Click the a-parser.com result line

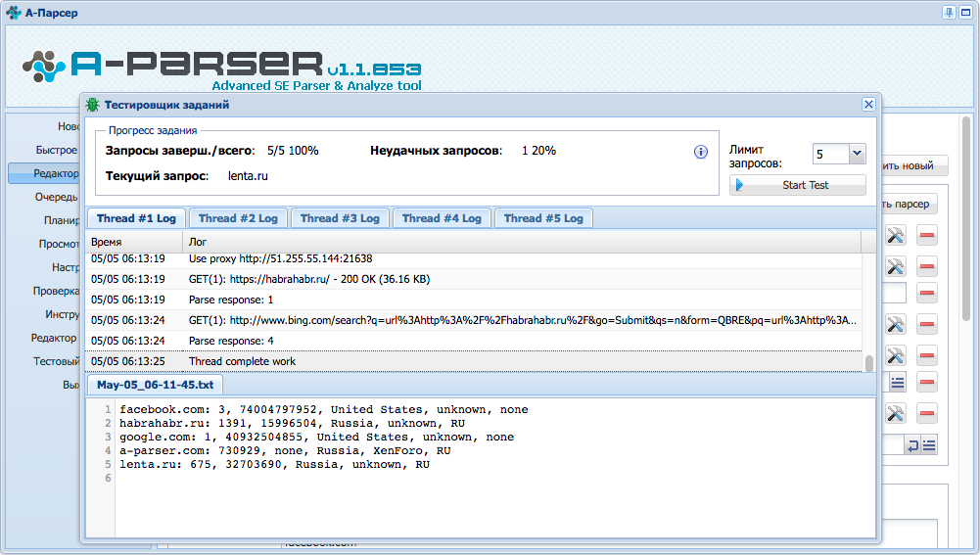click(x=285, y=450)
